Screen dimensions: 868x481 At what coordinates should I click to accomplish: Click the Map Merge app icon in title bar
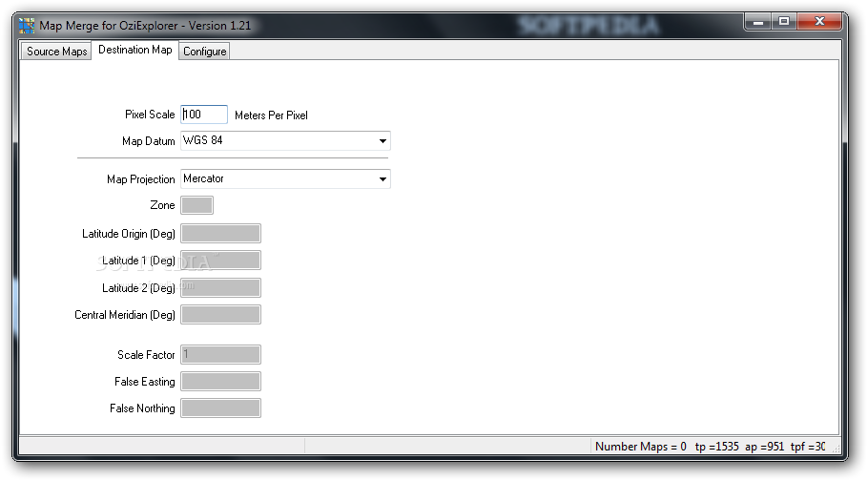[26, 26]
